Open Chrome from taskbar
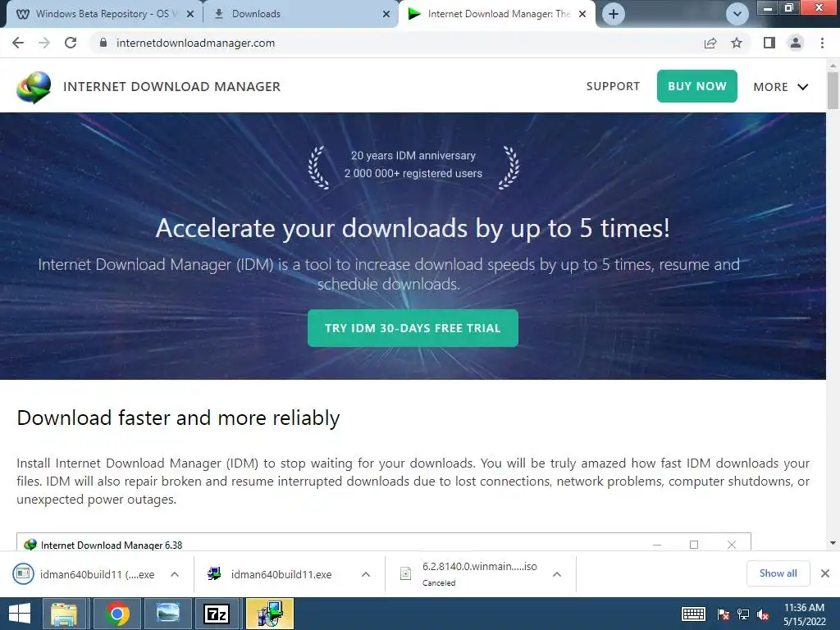This screenshot has width=840, height=630. (x=117, y=614)
